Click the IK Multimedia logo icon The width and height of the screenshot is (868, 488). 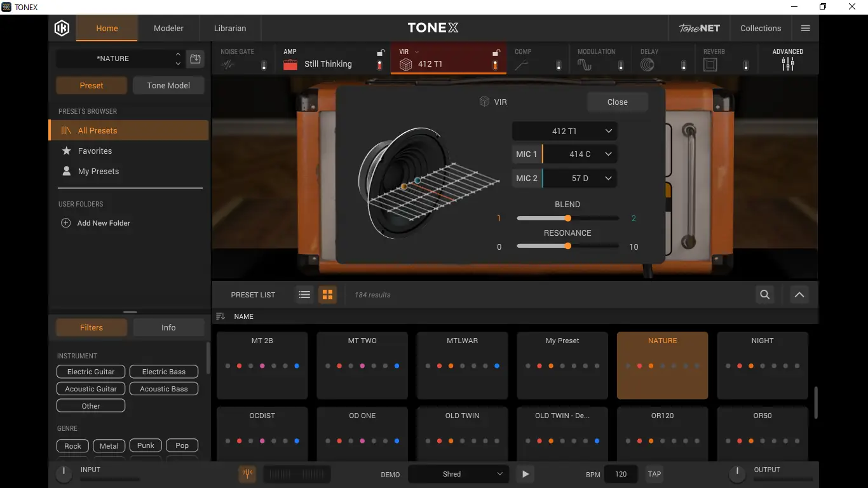pyautogui.click(x=62, y=28)
